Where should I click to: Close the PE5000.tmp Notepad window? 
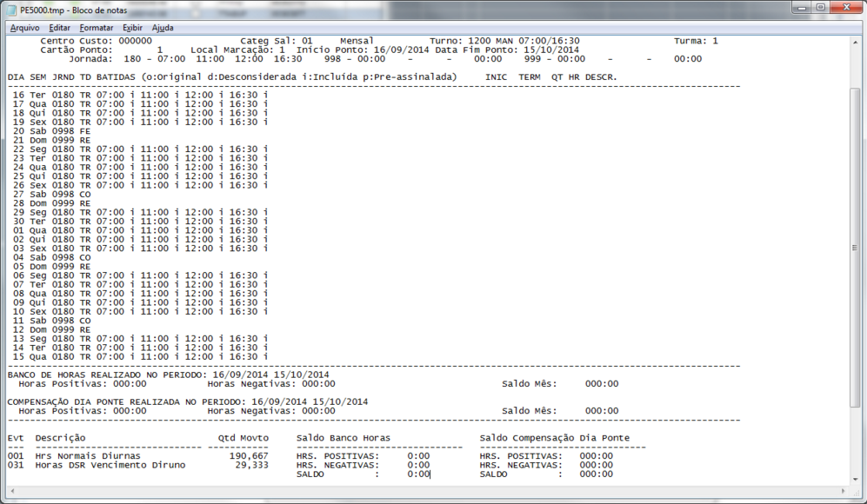[846, 8]
